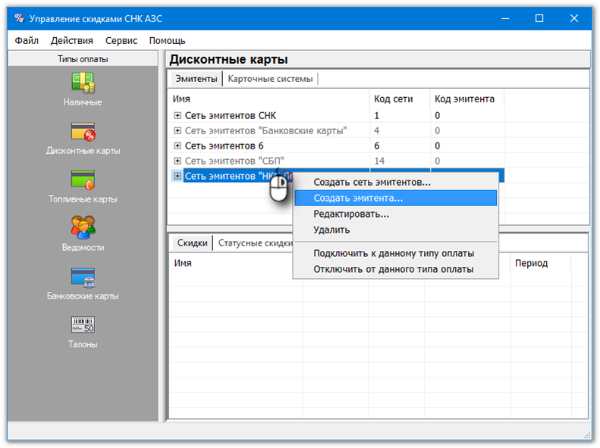Expand the Сеть эмитентов 6 node
Viewport: 600px width, 448px height.
point(178,146)
